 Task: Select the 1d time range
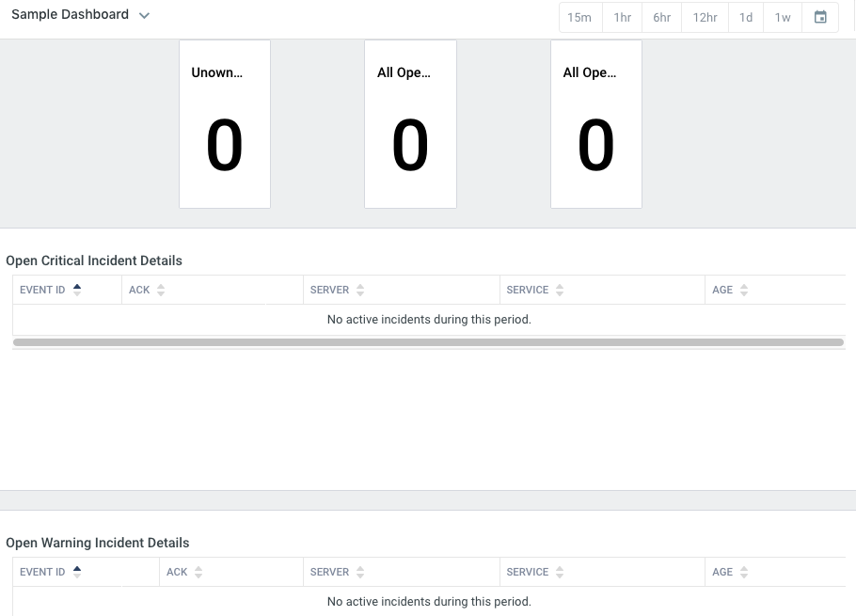[746, 18]
